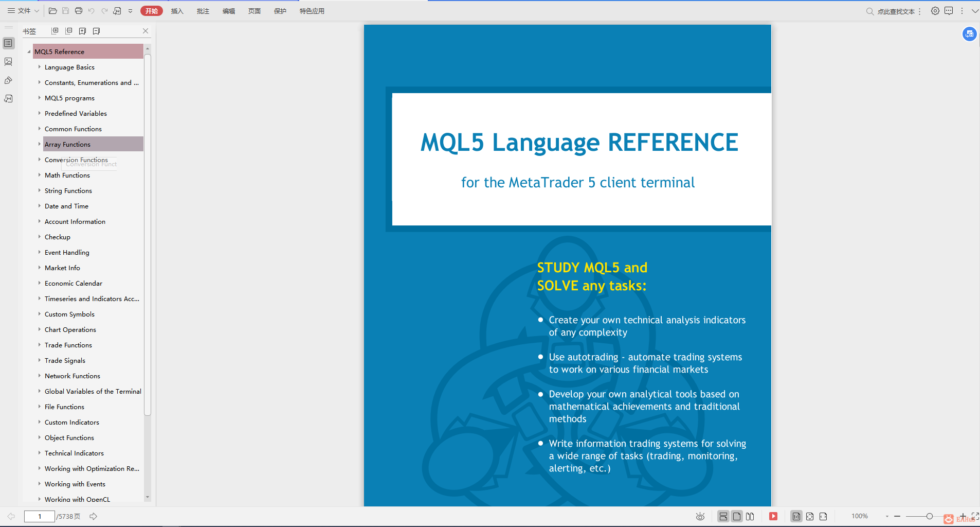Expand the Predefined Variables bookmark

coord(39,113)
